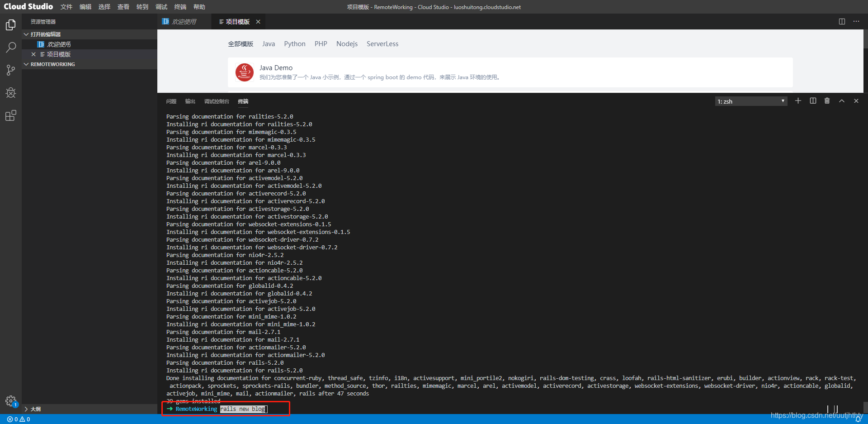Screen dimensions: 868x424
Task: Select 项目模版 in open editors list
Action: coord(90,54)
